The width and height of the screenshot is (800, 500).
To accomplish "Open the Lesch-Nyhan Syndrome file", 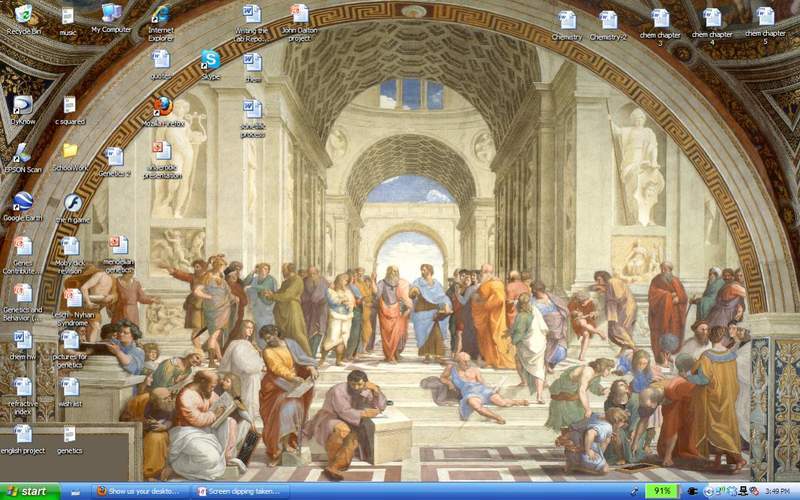I will pos(73,308).
